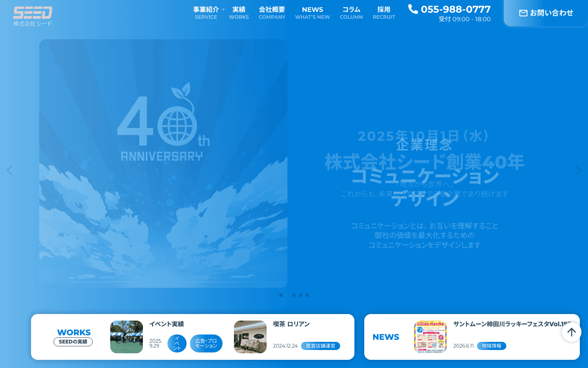The width and height of the screenshot is (588, 368).
Task: Click the 直営店舗運営 category tag
Action: click(321, 346)
